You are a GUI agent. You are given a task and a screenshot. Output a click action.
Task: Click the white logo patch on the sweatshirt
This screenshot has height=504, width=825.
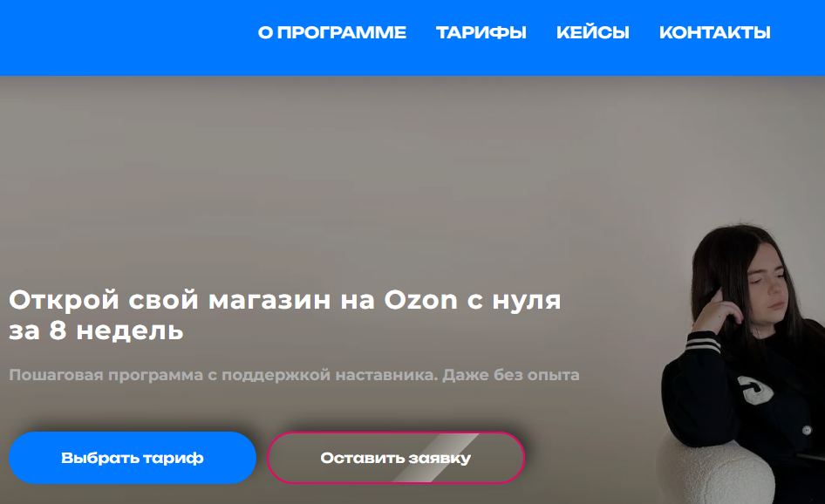[755, 390]
